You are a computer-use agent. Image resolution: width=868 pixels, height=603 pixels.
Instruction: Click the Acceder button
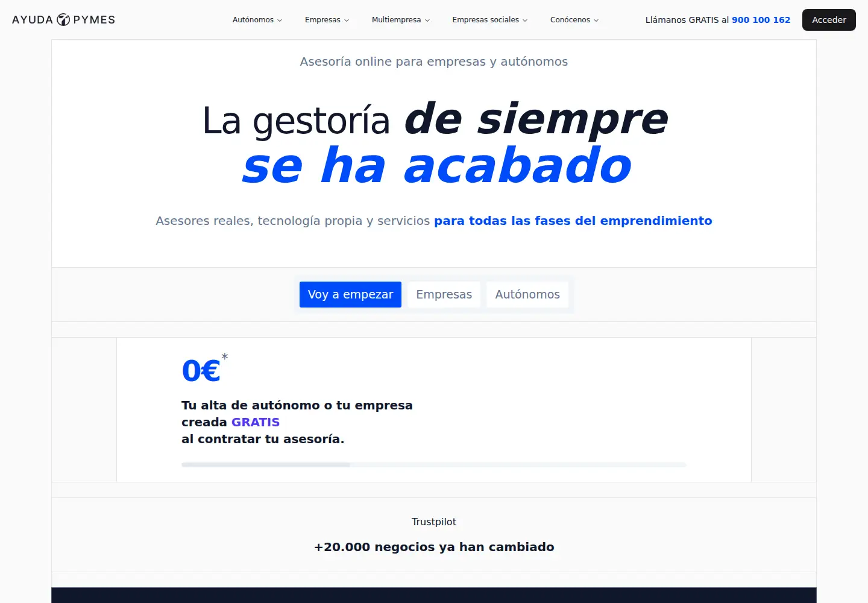829,20
